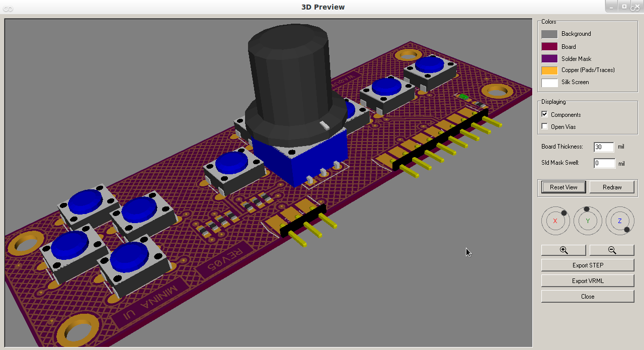Zoom out using the magnifier minus icon
The width and height of the screenshot is (644, 350).
612,250
